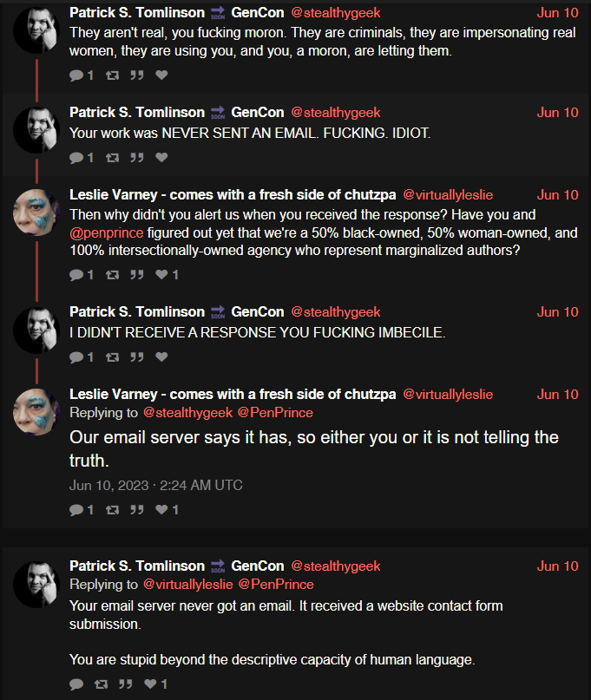Screen dimensions: 591x700
Task: Click Jun 10 date on 'FUCKING IMBECILE' tweet
Action: click(x=557, y=312)
